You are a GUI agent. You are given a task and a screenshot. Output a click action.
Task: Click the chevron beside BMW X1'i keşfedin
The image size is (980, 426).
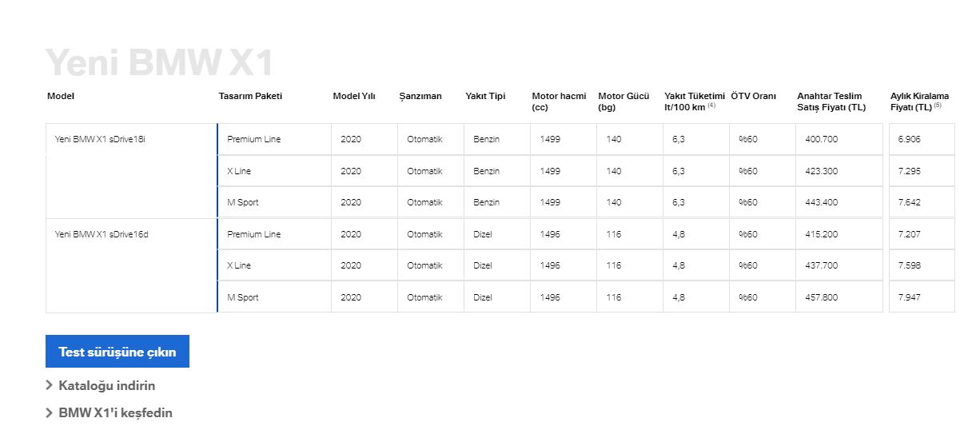point(50,413)
